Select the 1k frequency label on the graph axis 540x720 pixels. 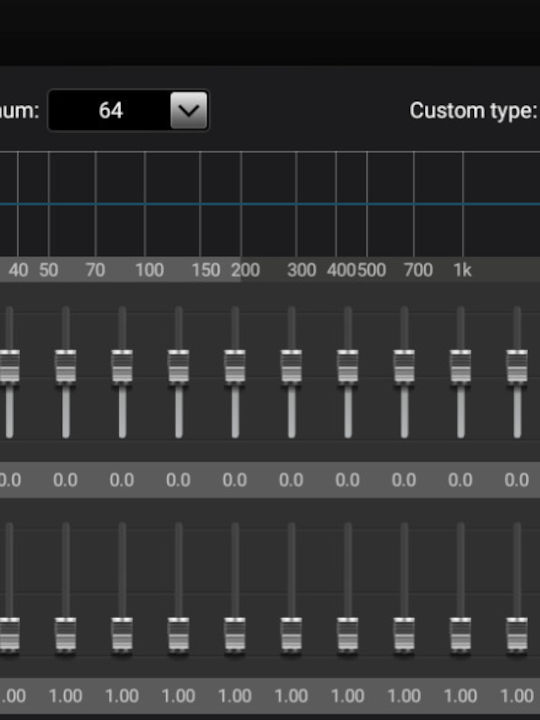pyautogui.click(x=462, y=270)
